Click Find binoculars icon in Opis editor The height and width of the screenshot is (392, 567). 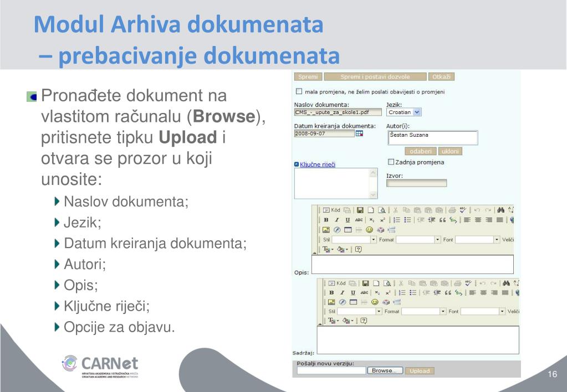tap(500, 210)
